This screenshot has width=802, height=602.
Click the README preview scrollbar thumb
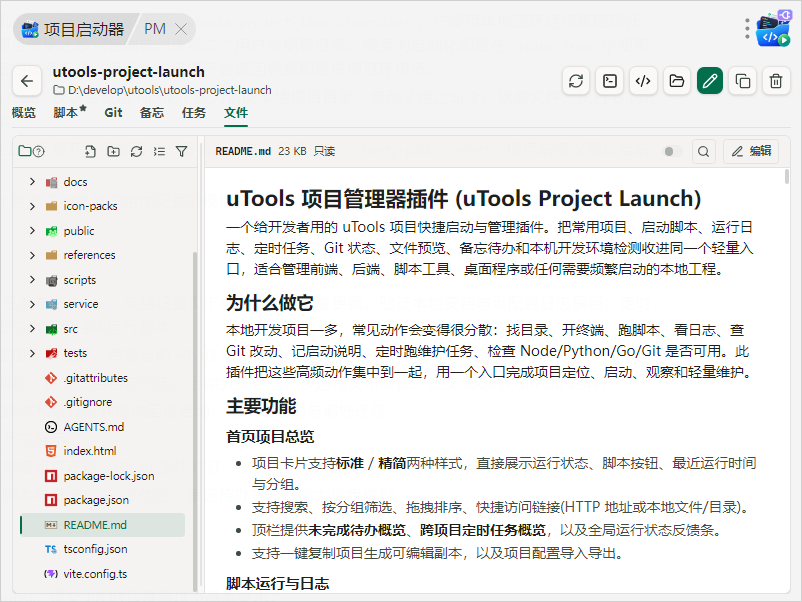pyautogui.click(x=787, y=177)
